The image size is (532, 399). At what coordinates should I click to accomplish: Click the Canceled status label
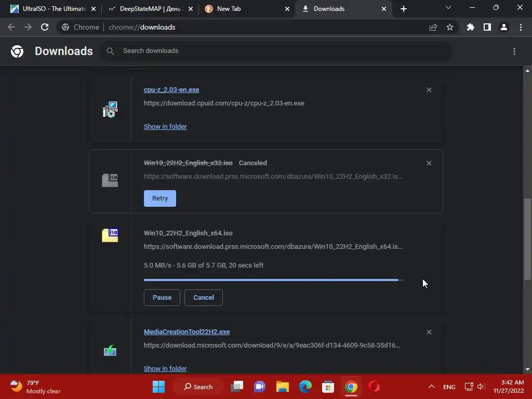[253, 163]
